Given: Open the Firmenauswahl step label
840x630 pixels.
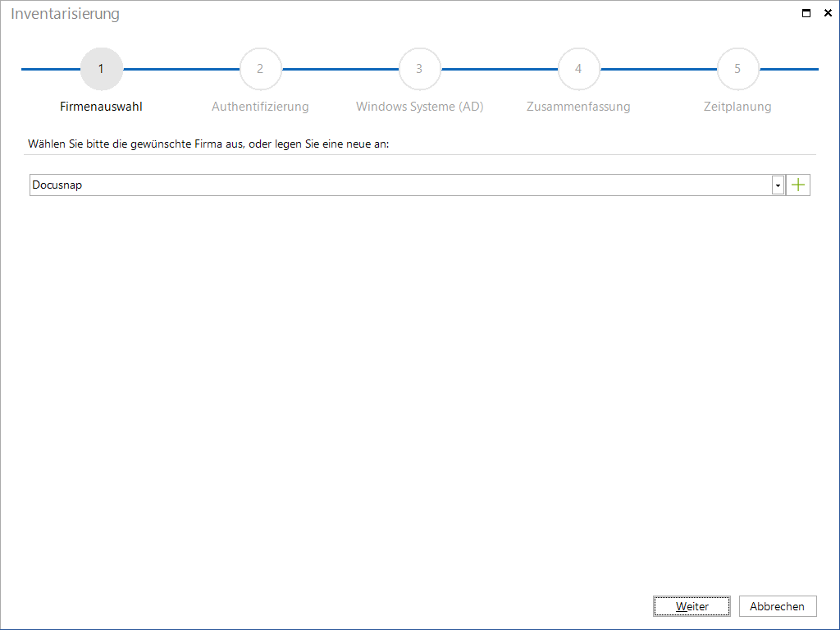Looking at the screenshot, I should 101,107.
